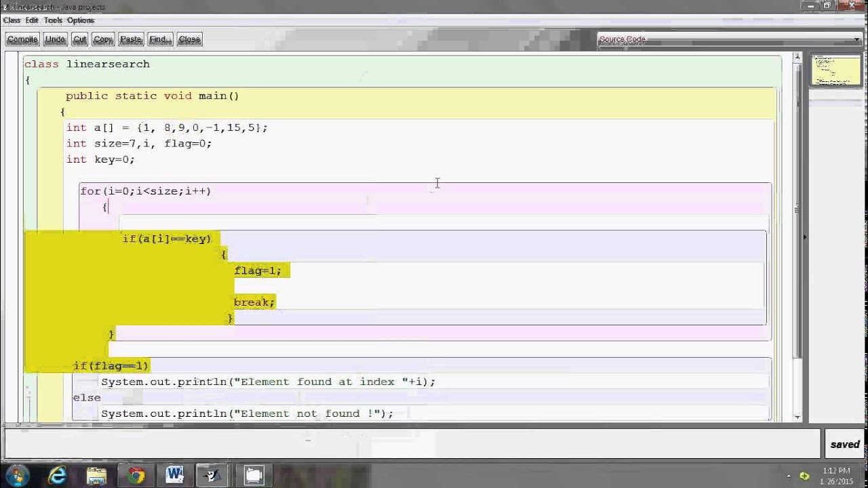Click the Cut button

click(x=79, y=39)
